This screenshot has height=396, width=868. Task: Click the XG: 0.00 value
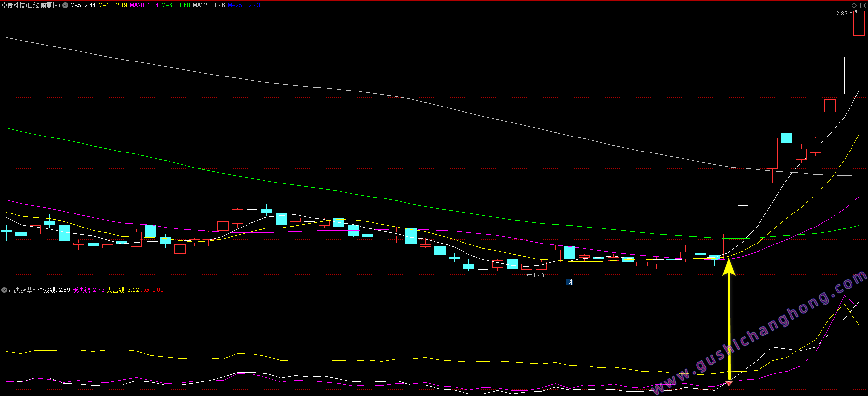[153, 290]
